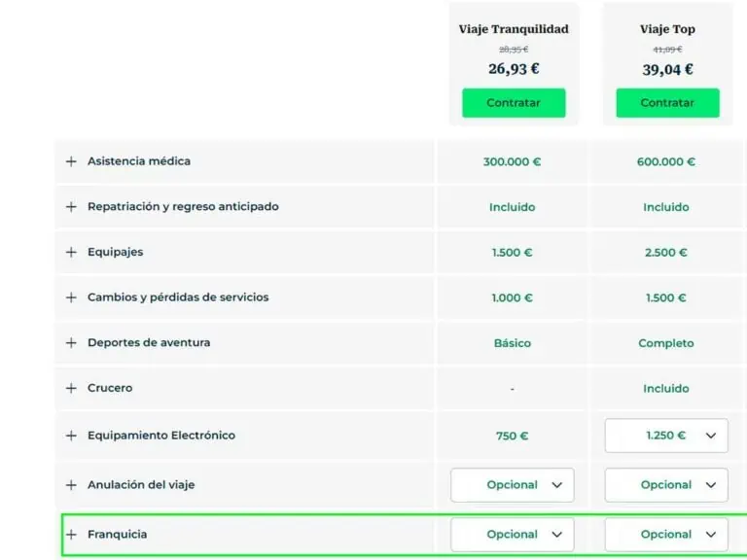Click the Básico adventure sports value
Screen dimensions: 747x560
(513, 343)
